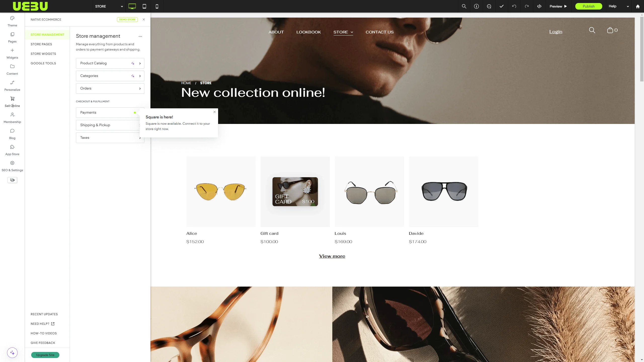Select Store Management menu item
The height and width of the screenshot is (362, 644).
(x=47, y=34)
